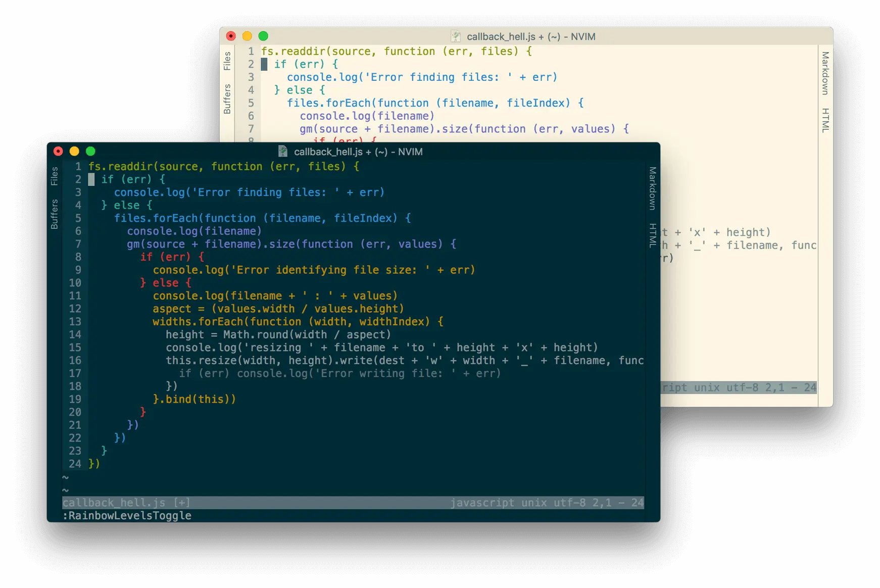Place cursor on widths.forEach line
This screenshot has height=588, width=880.
click(298, 321)
